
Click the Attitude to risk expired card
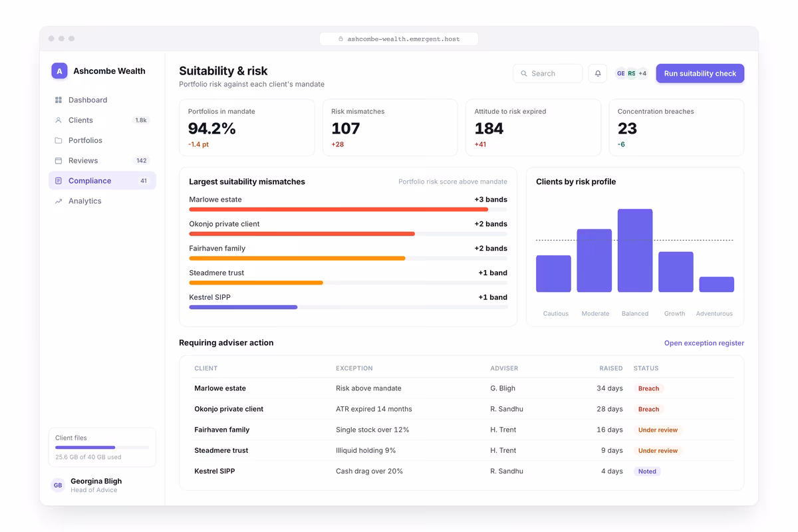pyautogui.click(x=533, y=128)
